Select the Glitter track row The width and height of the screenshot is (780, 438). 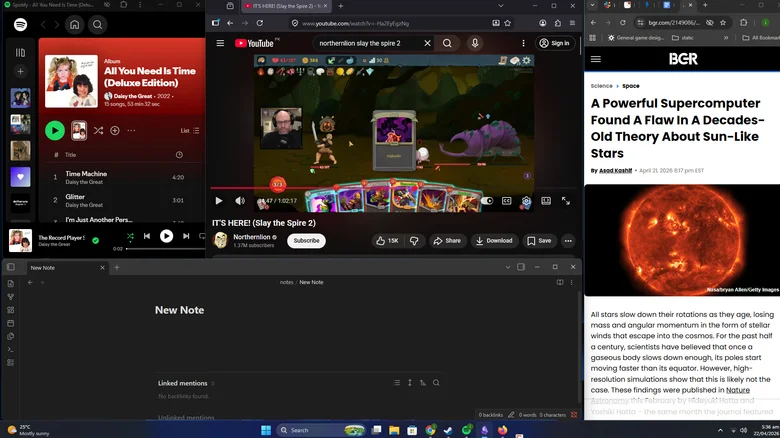tap(119, 200)
